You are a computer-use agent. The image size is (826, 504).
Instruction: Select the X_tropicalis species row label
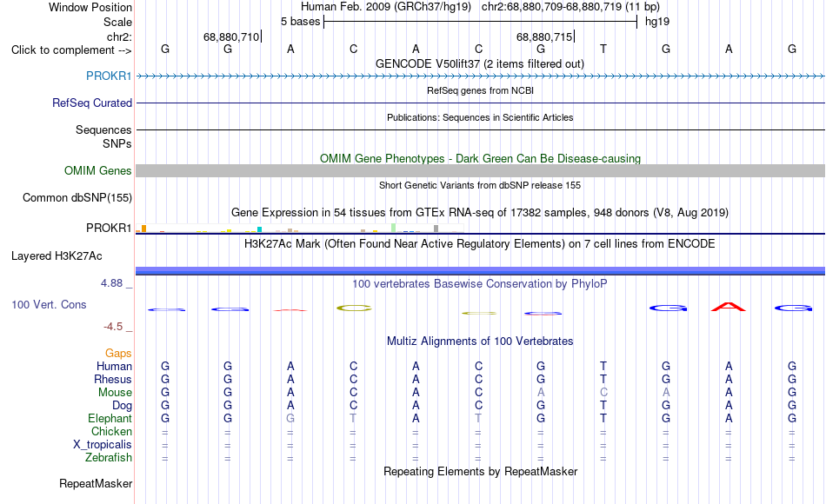tap(103, 445)
